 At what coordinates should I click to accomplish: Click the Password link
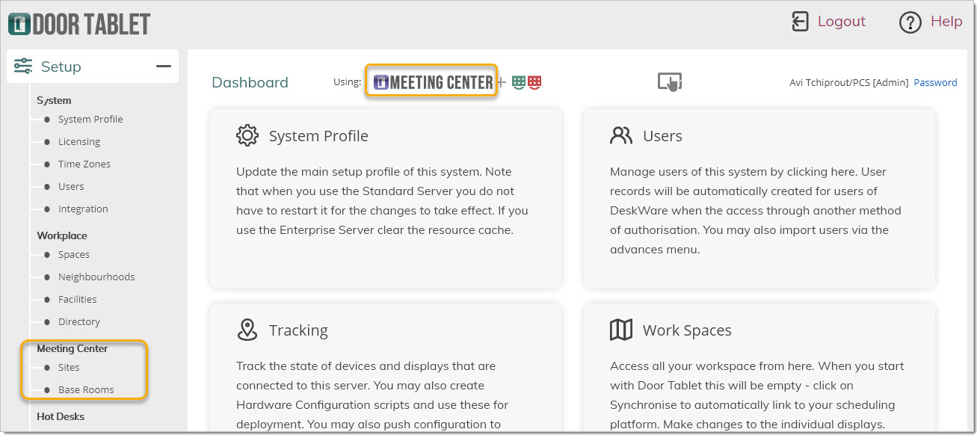coord(935,82)
